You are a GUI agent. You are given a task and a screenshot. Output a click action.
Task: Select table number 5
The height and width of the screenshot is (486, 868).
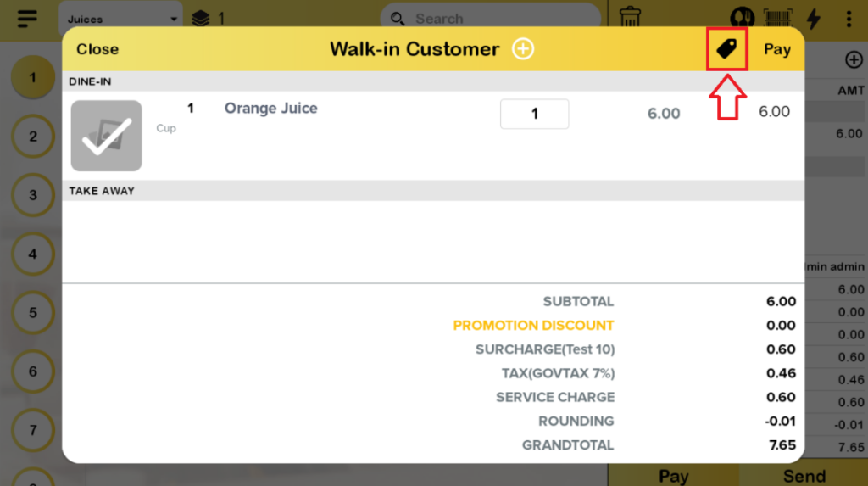(x=33, y=312)
